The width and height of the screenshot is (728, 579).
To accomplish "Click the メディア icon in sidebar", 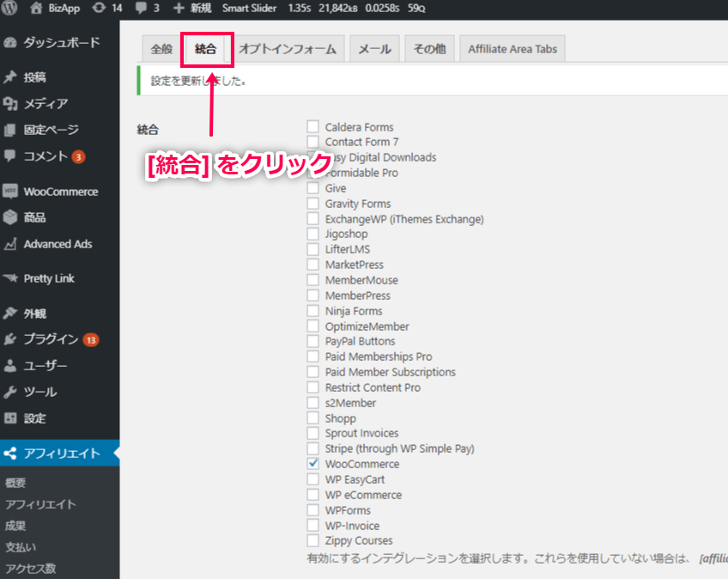I will point(10,104).
